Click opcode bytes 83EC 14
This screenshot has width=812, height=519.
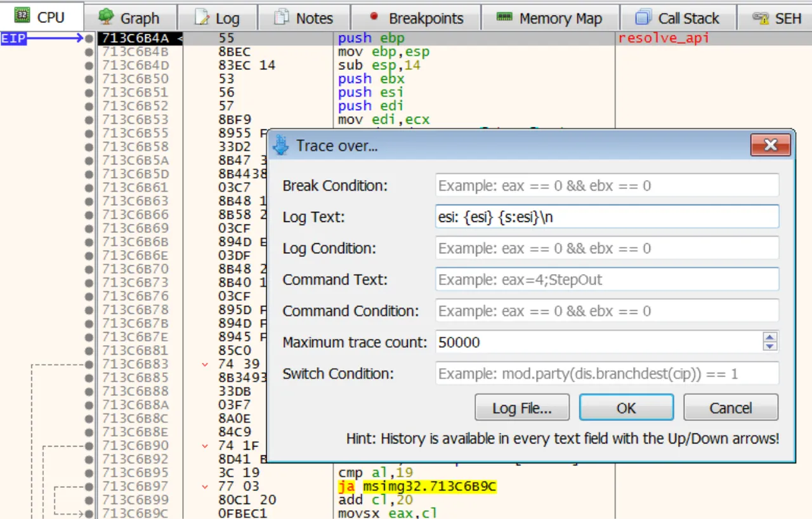pyautogui.click(x=247, y=65)
